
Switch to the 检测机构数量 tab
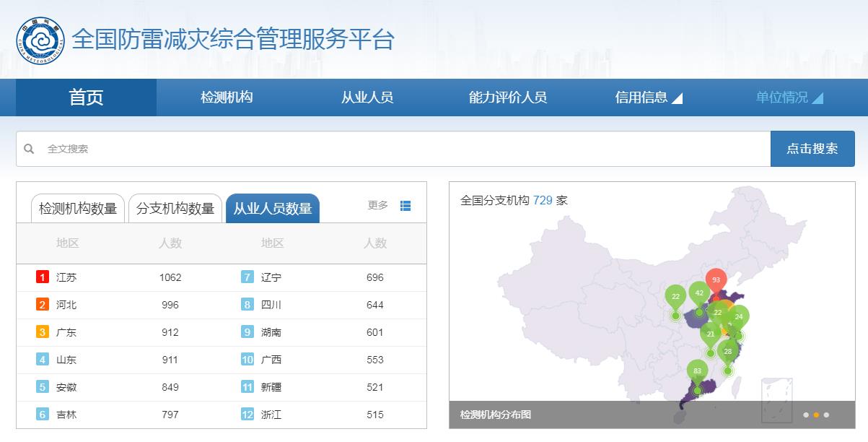(x=78, y=207)
